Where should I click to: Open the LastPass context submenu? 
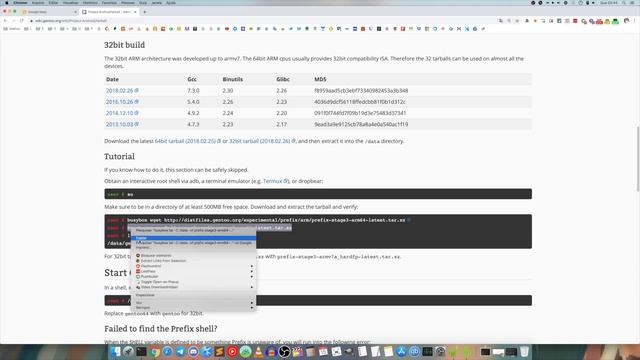(x=193, y=271)
